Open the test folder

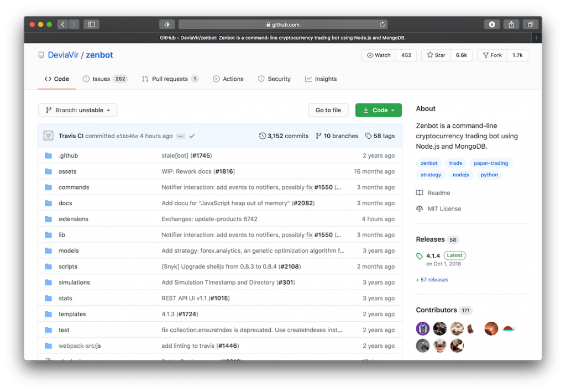(x=64, y=330)
